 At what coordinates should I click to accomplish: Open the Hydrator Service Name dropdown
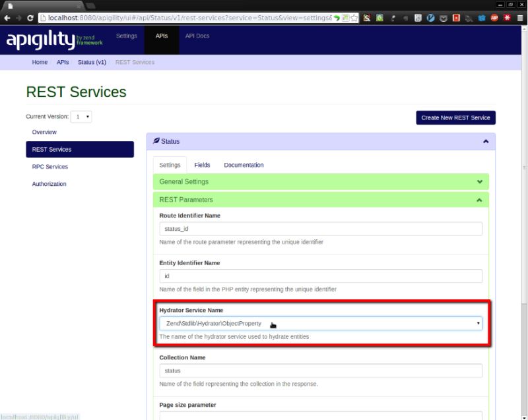[320, 323]
